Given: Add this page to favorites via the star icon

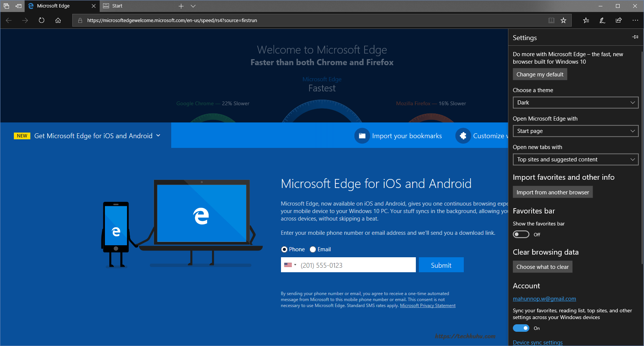Looking at the screenshot, I should click(563, 21).
